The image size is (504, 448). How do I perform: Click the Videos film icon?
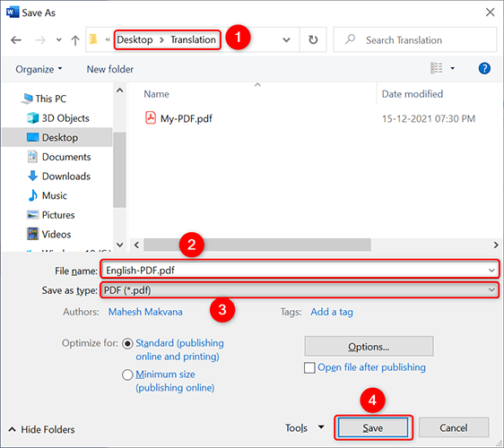click(32, 234)
